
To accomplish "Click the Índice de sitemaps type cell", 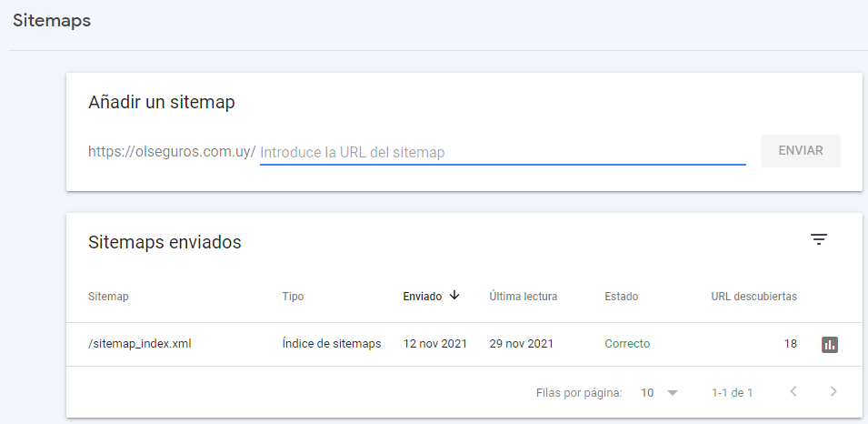I will coord(332,344).
